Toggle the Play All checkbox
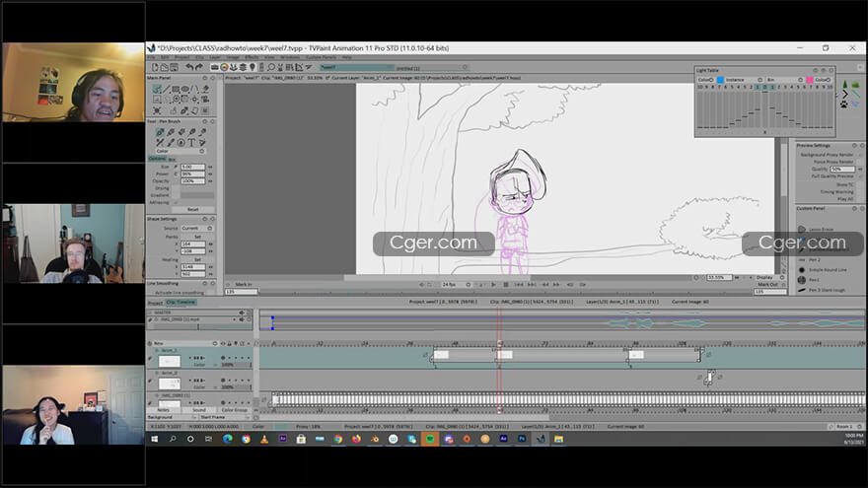Viewport: 868px width, 488px height. coord(861,198)
